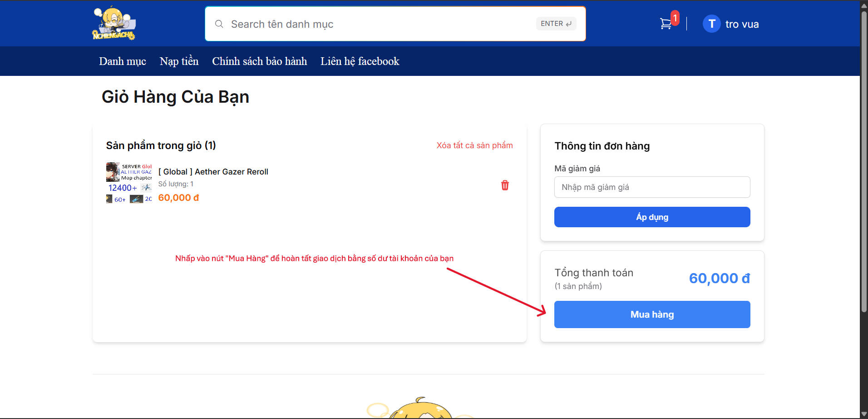Click the scrollbar down arrow
The image size is (868, 419).
863,414
